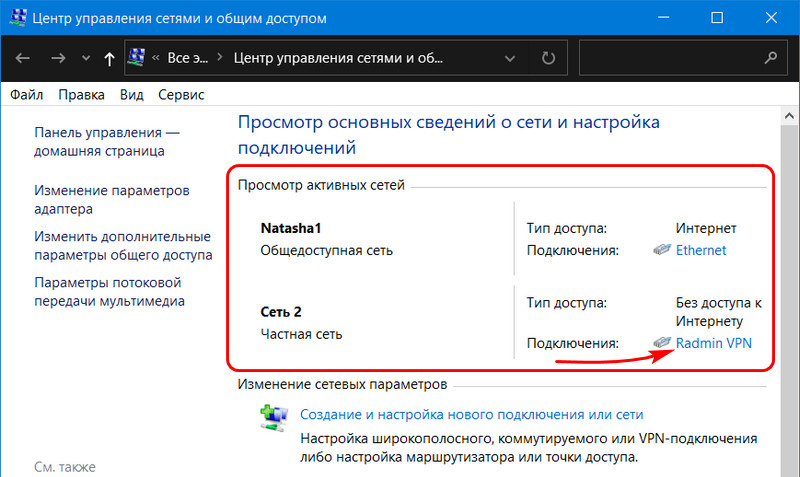Open recent locations dropdown chevron
The image size is (800, 477).
(86, 58)
